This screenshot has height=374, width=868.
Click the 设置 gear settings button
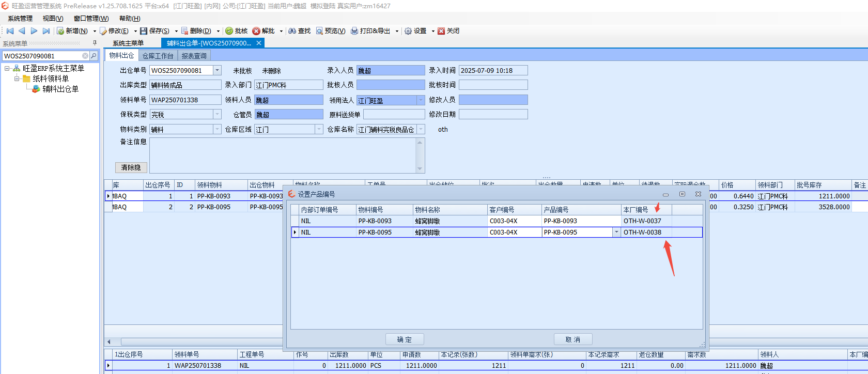(x=415, y=31)
